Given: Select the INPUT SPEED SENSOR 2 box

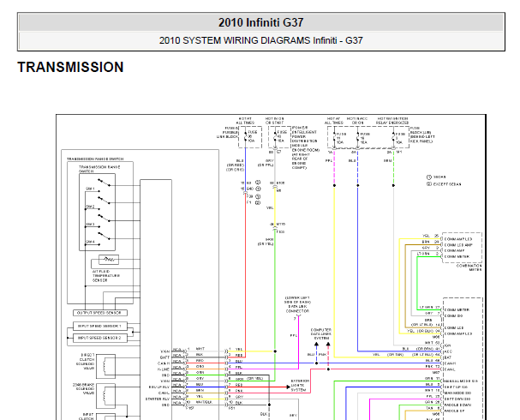Looking at the screenshot, I should (100, 338).
